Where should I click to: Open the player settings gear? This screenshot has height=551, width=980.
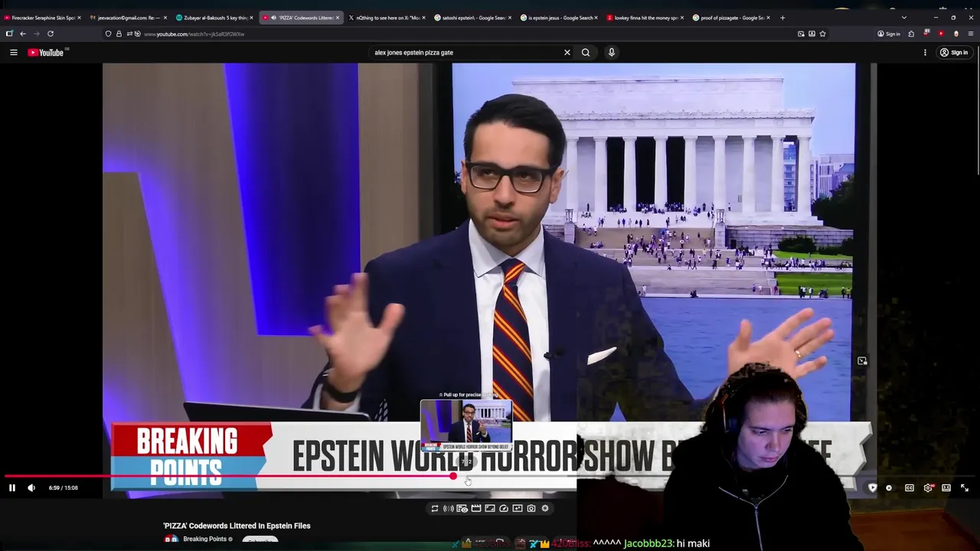928,487
